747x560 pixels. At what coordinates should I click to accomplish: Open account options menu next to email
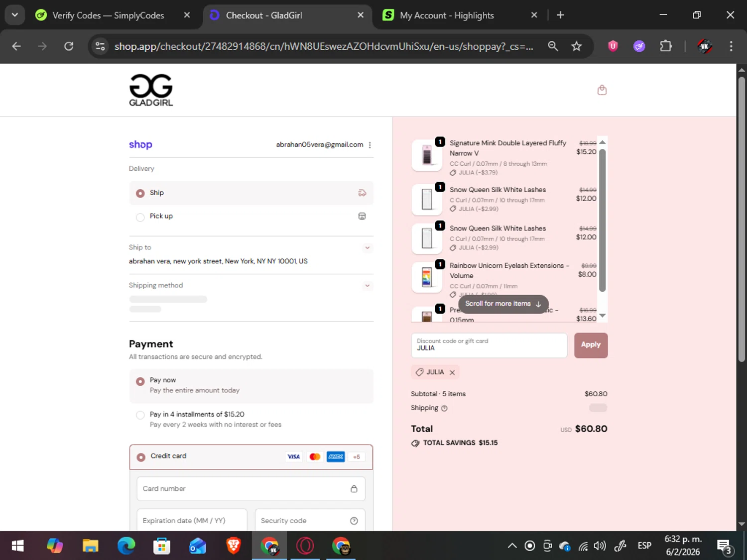[x=370, y=145]
